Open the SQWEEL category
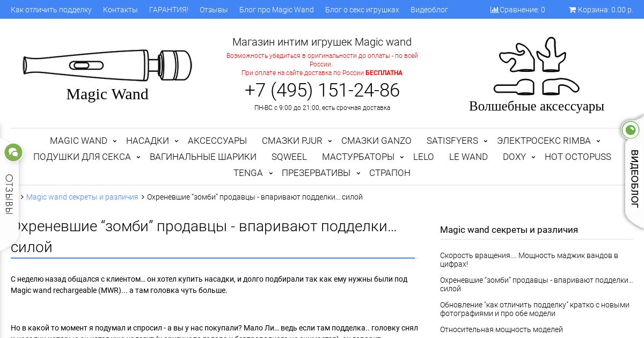The height and width of the screenshot is (338, 644). tap(289, 157)
